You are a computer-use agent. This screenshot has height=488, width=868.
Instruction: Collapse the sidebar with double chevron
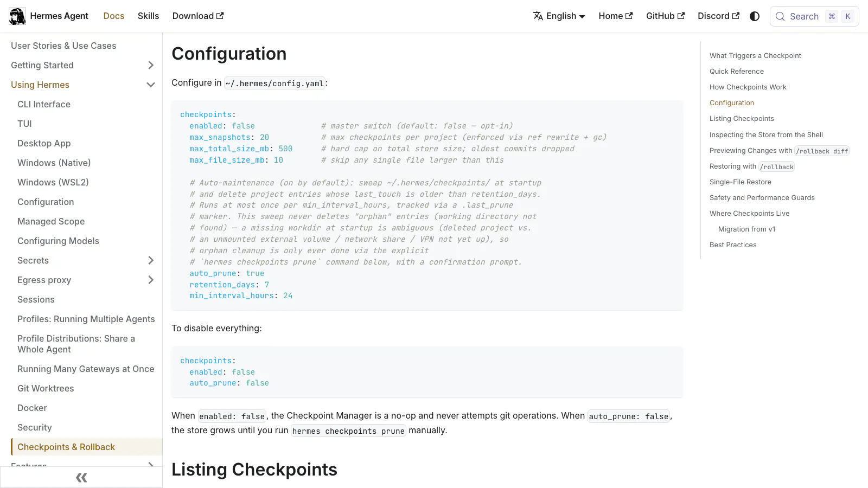[x=81, y=477]
